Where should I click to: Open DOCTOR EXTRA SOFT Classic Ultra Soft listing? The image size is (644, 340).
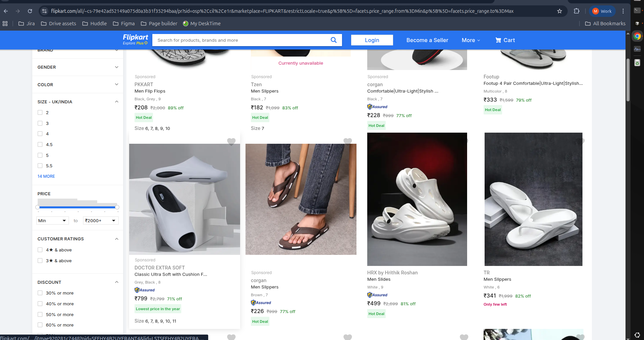tap(171, 274)
